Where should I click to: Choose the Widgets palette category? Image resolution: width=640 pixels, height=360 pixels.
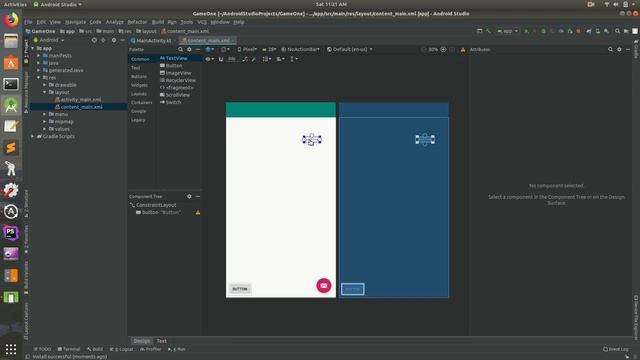click(140, 85)
